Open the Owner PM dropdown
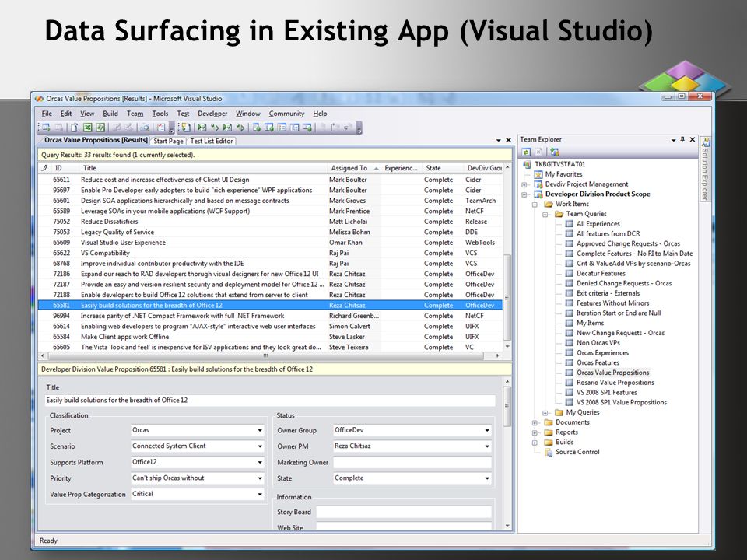The image size is (747, 560). point(487,446)
